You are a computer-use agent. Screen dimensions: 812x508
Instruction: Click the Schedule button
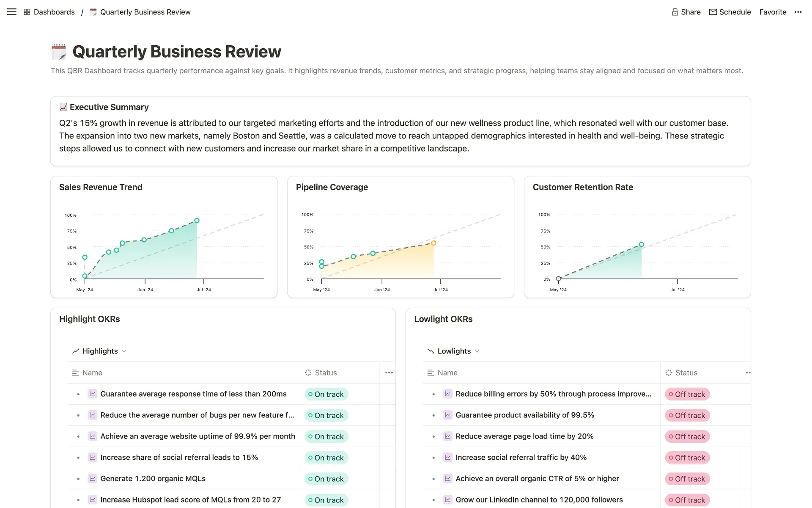[730, 12]
